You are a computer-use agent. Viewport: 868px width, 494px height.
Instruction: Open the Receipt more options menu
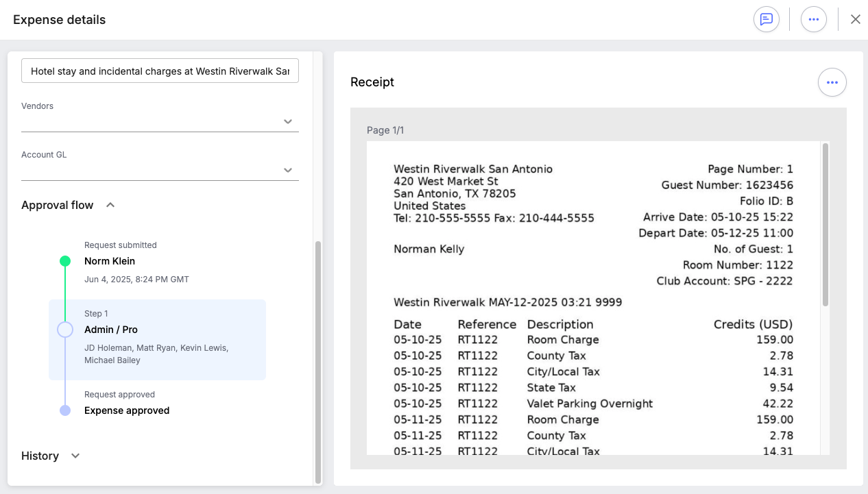[832, 82]
